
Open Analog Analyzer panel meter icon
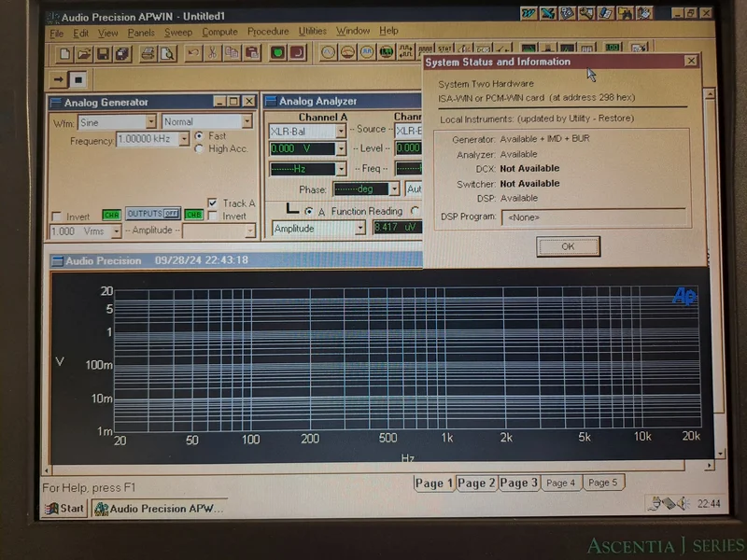[347, 52]
